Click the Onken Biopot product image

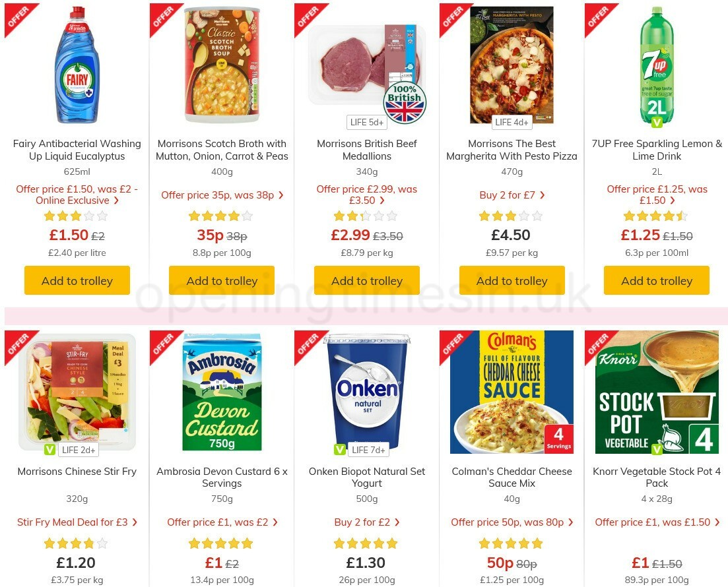pos(367,392)
